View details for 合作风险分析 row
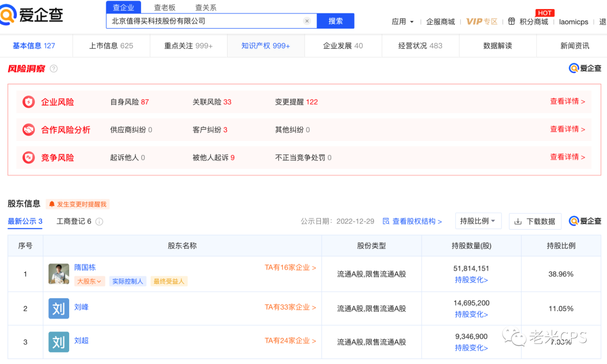The image size is (607, 364). (568, 129)
